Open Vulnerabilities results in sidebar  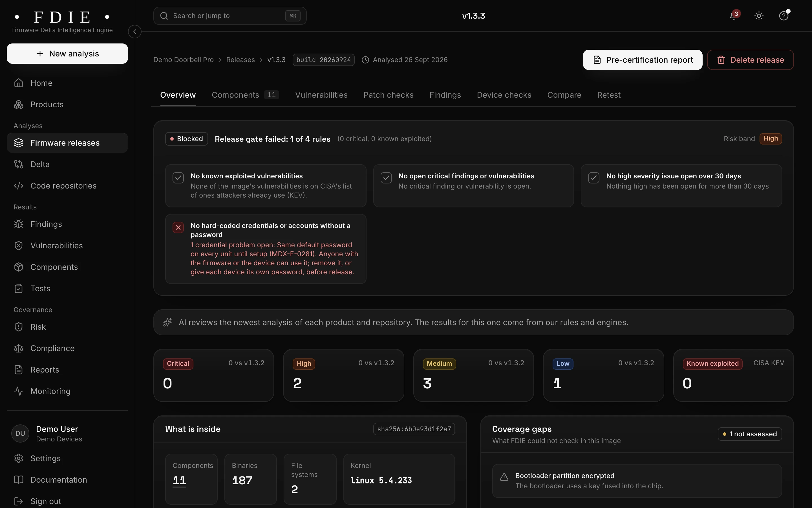click(x=67, y=246)
